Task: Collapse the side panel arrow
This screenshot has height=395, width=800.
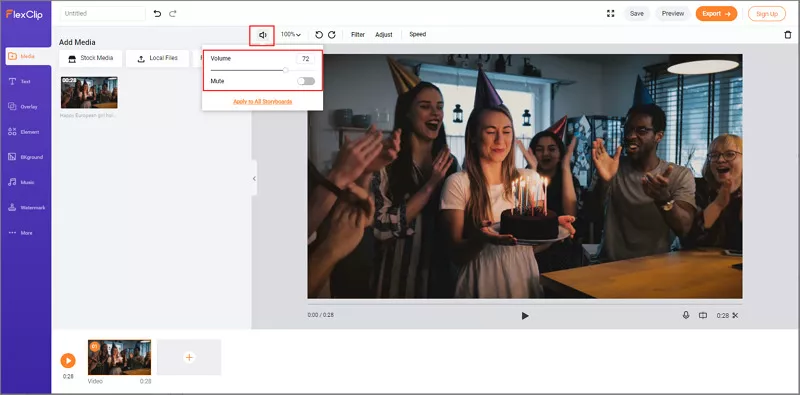Action: 254,178
